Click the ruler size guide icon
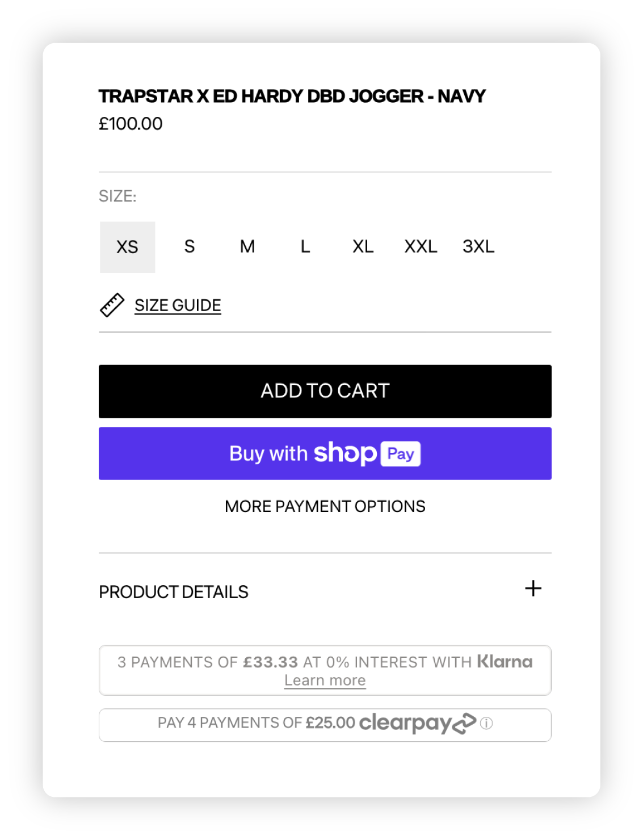This screenshot has width=643, height=840. coord(112,305)
